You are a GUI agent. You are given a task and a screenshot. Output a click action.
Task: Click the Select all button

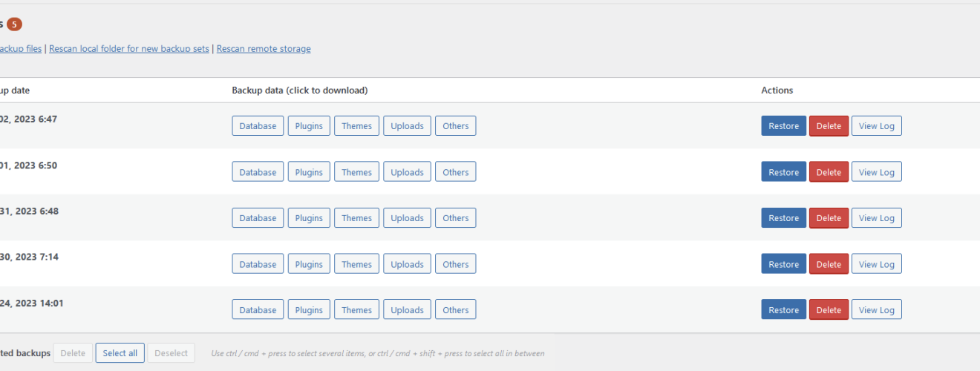[x=120, y=353]
